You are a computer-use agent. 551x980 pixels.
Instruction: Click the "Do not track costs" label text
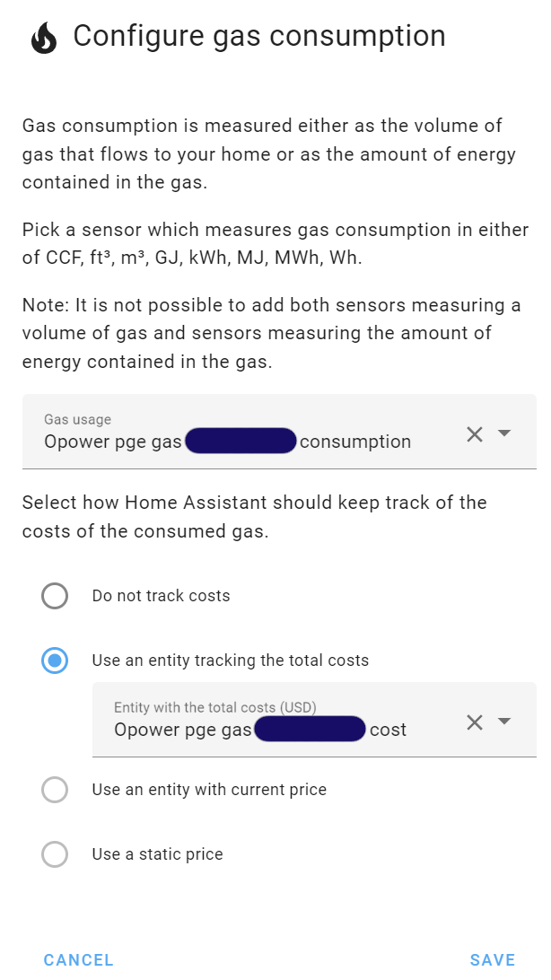click(x=161, y=595)
